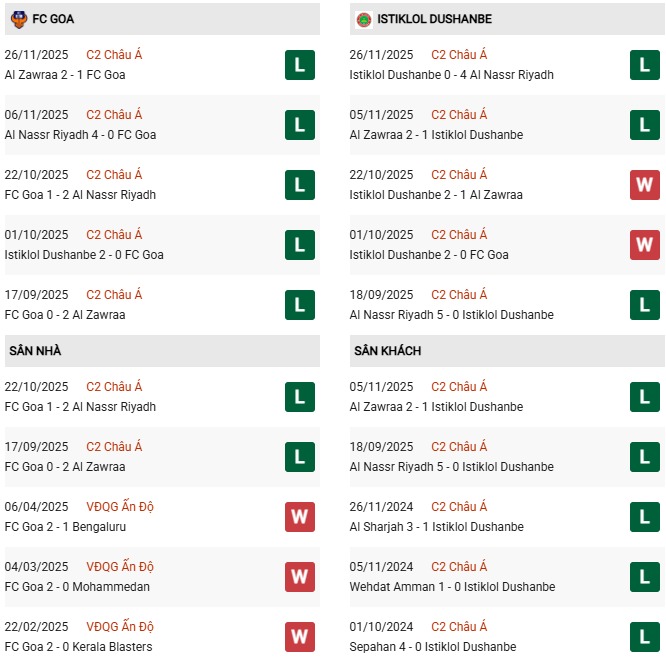Click loss badge for Al Nassr Riyadh 4 - 0 FC Goa
666x662 pixels.
(299, 125)
